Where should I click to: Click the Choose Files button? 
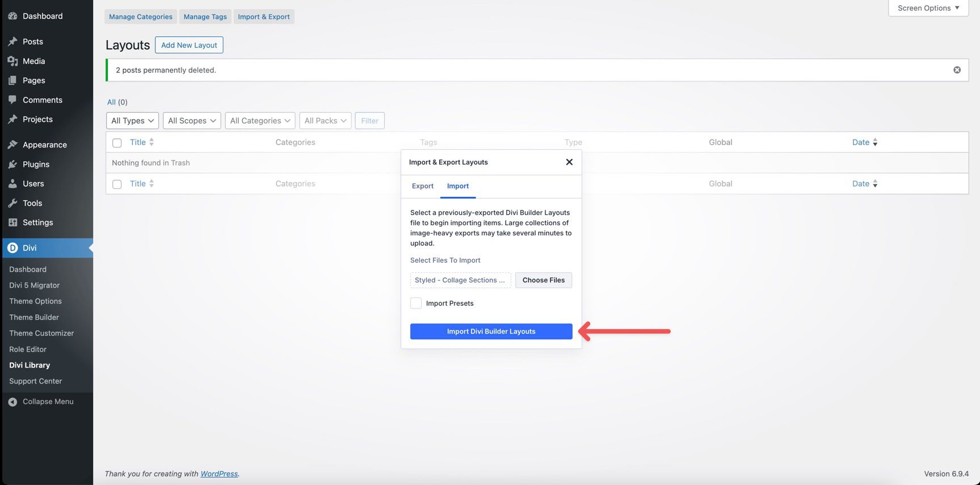click(x=543, y=280)
